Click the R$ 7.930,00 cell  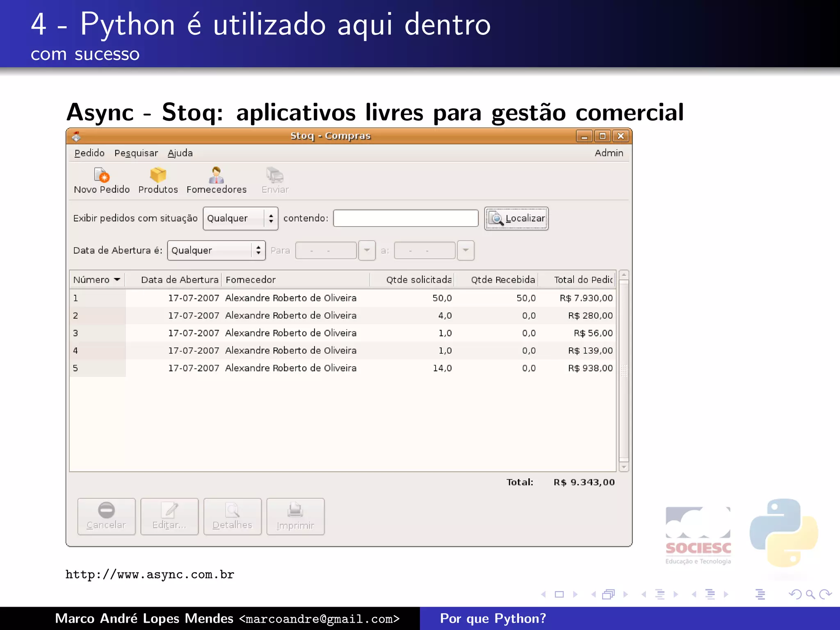click(586, 298)
